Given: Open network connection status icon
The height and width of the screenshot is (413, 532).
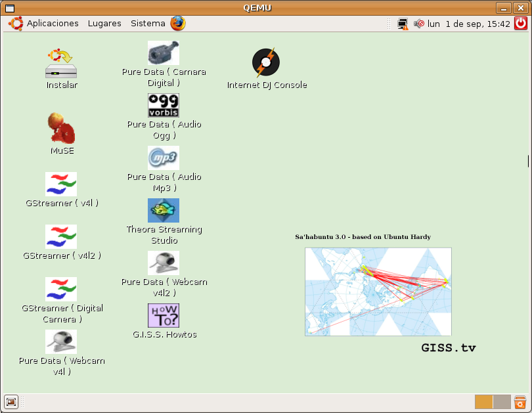Looking at the screenshot, I should tap(403, 24).
